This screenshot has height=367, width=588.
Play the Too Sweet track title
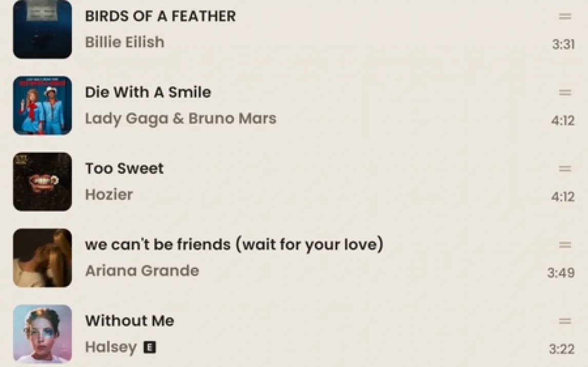tap(125, 169)
